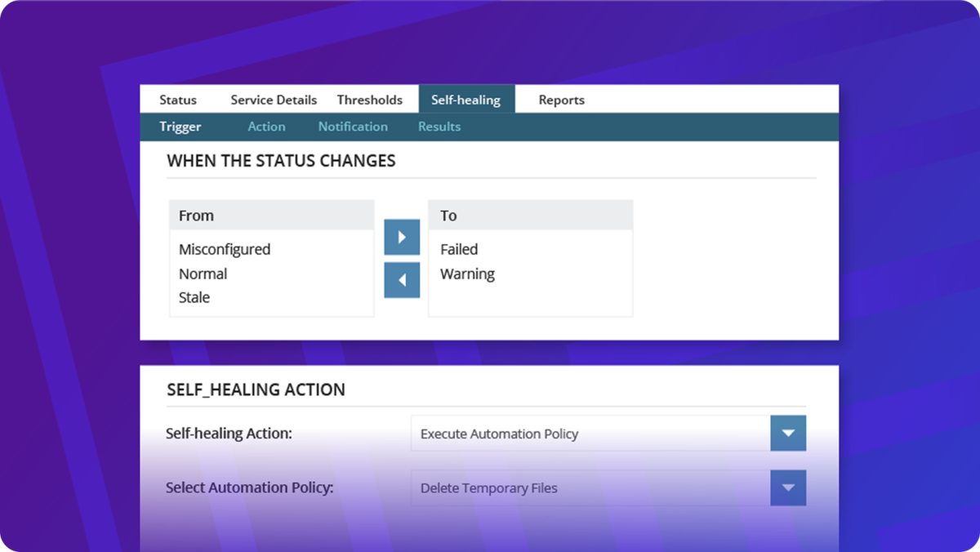
Task: Go to the Action sub-tab
Action: pos(267,127)
